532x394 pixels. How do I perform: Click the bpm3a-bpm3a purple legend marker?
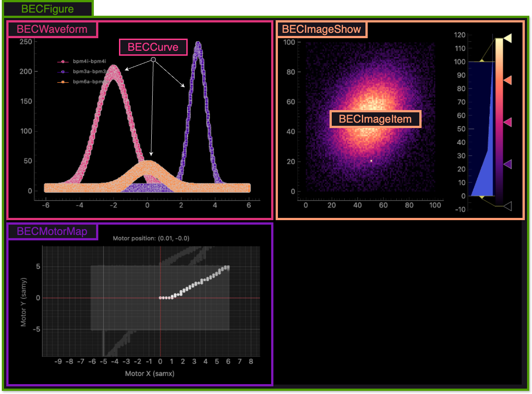[x=64, y=72]
